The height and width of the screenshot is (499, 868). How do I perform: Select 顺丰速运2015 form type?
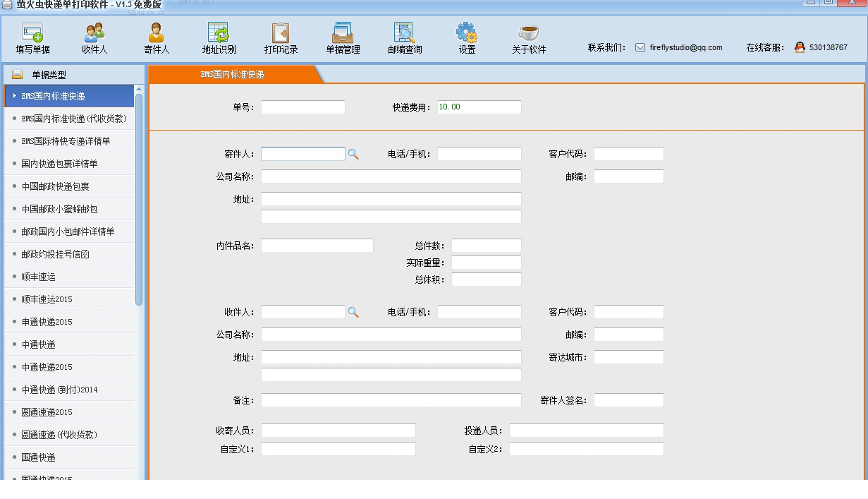[69, 299]
